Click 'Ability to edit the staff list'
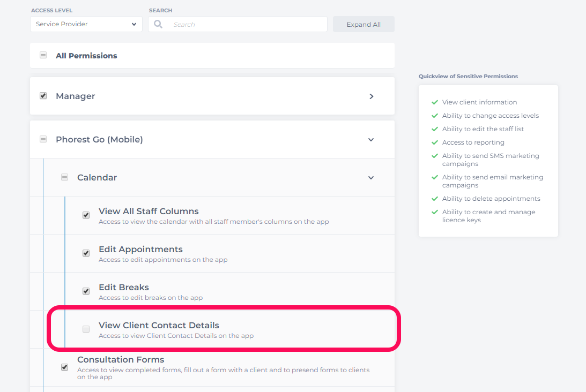 (x=483, y=129)
